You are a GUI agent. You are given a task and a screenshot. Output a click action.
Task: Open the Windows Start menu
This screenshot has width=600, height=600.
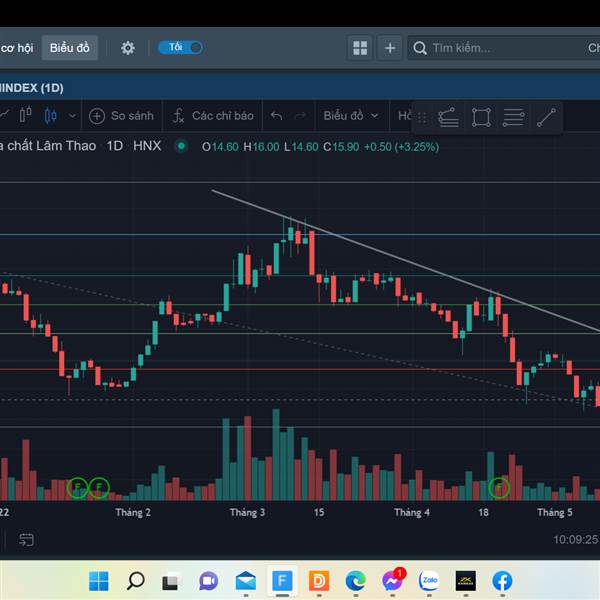click(99, 581)
